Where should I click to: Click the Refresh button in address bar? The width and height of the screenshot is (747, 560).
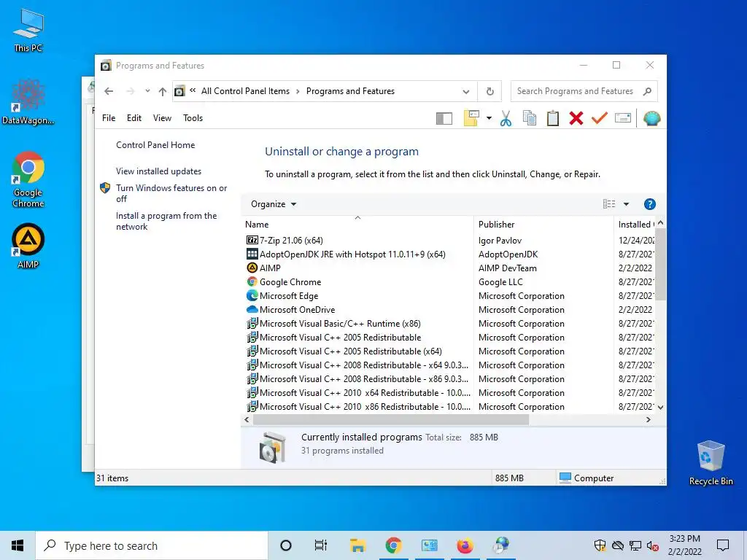pyautogui.click(x=489, y=91)
